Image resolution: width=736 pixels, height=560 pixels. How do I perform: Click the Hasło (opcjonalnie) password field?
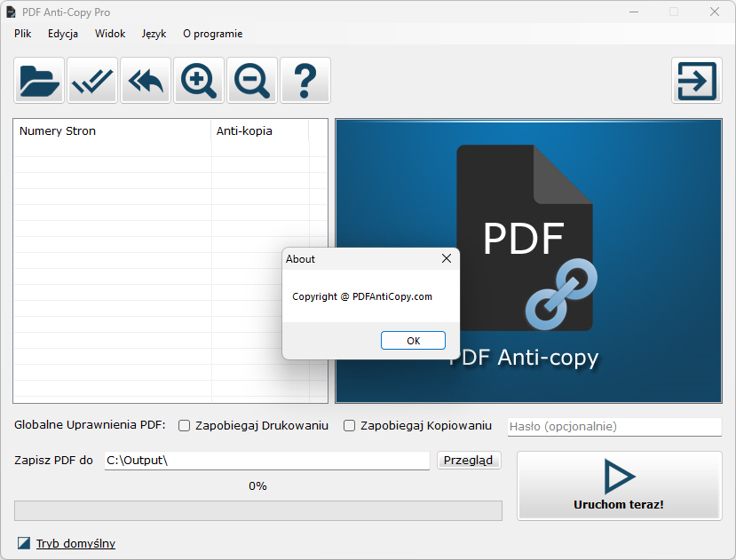[614, 427]
